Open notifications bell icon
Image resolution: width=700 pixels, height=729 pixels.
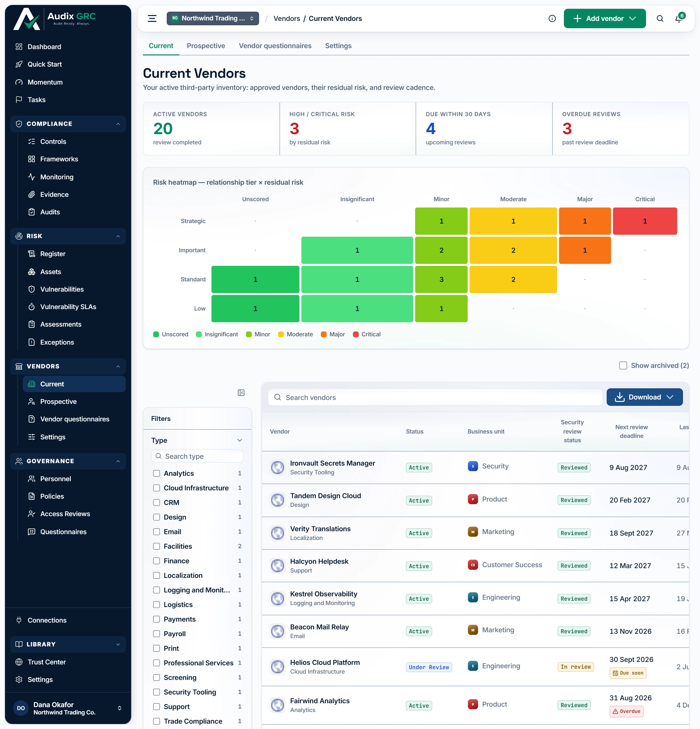(x=679, y=19)
